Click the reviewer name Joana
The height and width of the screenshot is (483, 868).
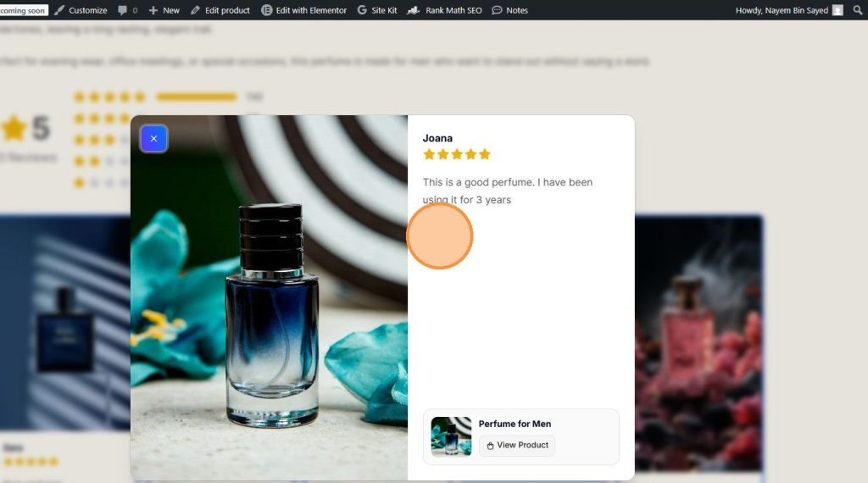437,138
